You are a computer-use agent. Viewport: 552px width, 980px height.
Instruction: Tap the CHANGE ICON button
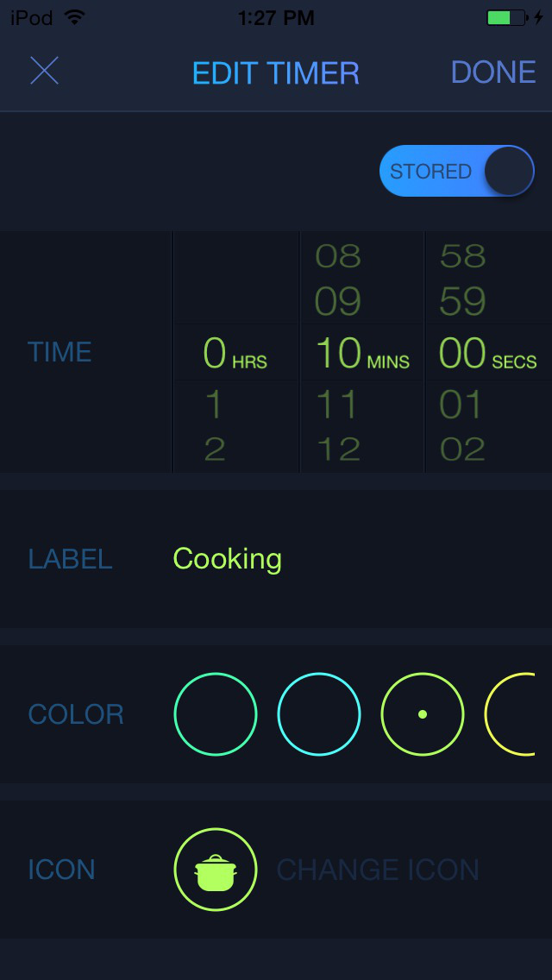click(378, 870)
